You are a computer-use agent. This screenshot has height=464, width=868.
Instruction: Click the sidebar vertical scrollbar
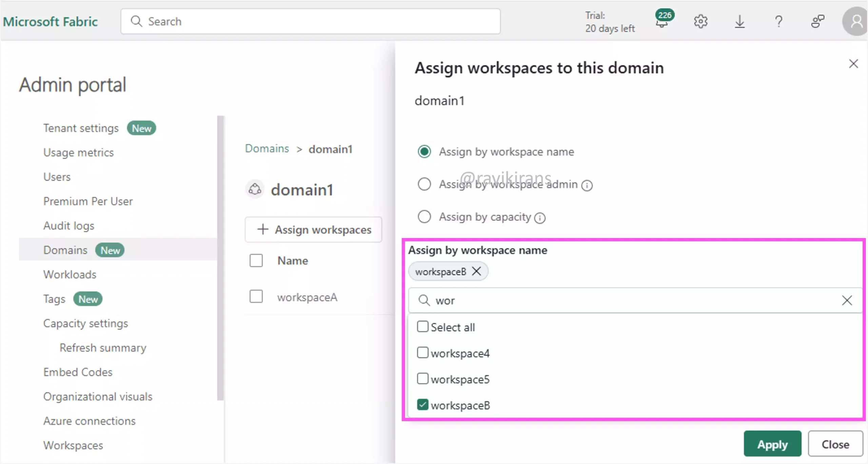tap(220, 258)
